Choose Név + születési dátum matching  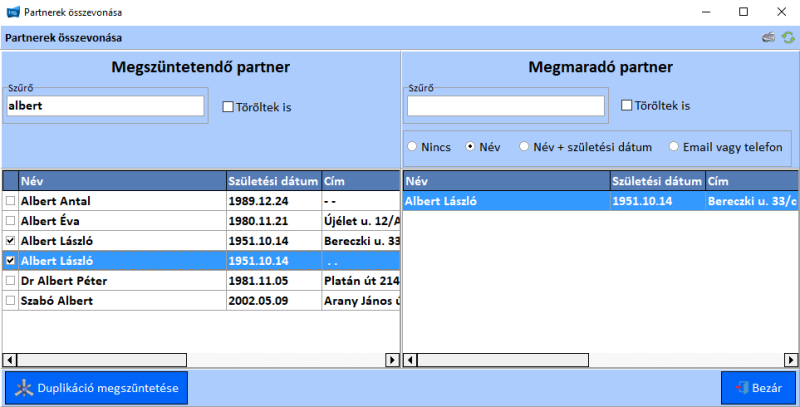pyautogui.click(x=524, y=147)
